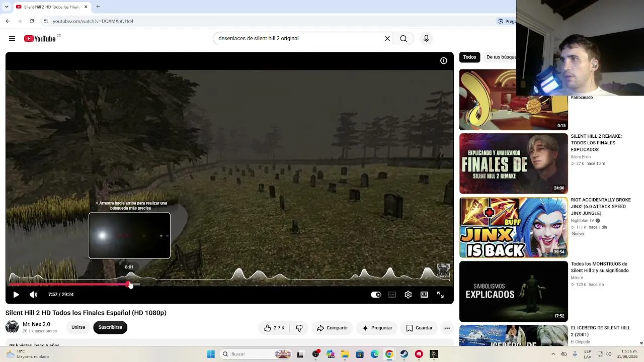This screenshot has width=644, height=362.
Task: Close the Silent Hill 2 HD browser tab
Action: (x=86, y=7)
